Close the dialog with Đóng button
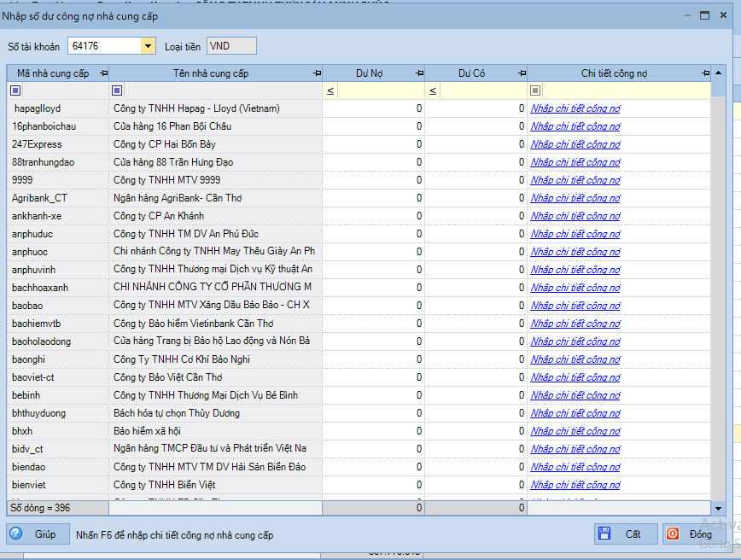The width and height of the screenshot is (741, 560). (x=690, y=534)
